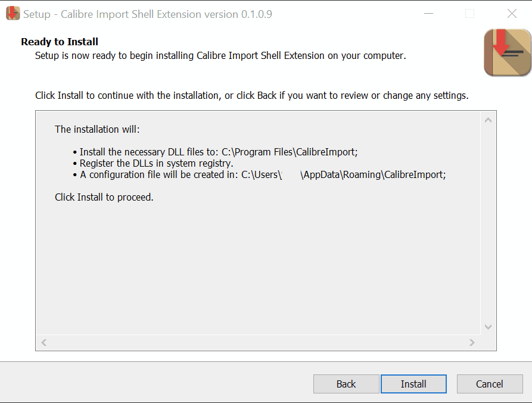The width and height of the screenshot is (532, 403).
Task: Click the large Calibre Import logo image
Action: click(507, 53)
